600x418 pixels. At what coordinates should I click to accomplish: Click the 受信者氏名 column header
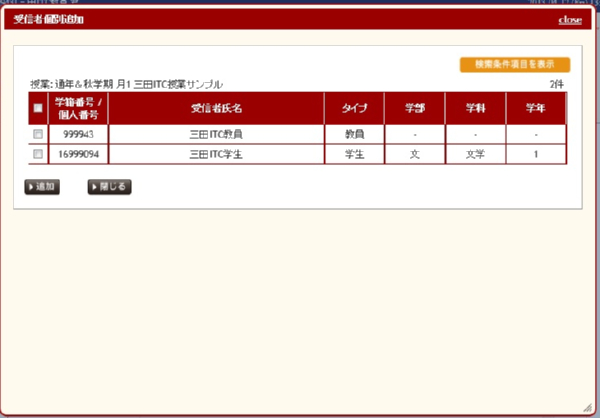coord(216,108)
